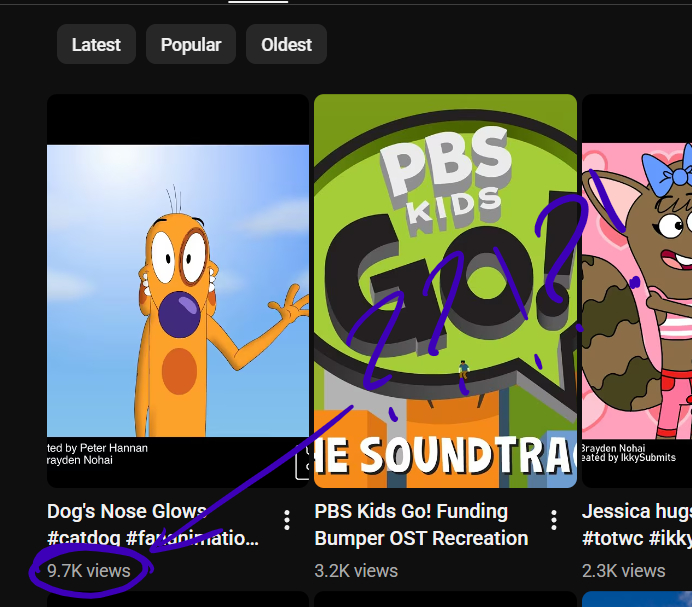Click the 9.7K views label

[x=89, y=571]
